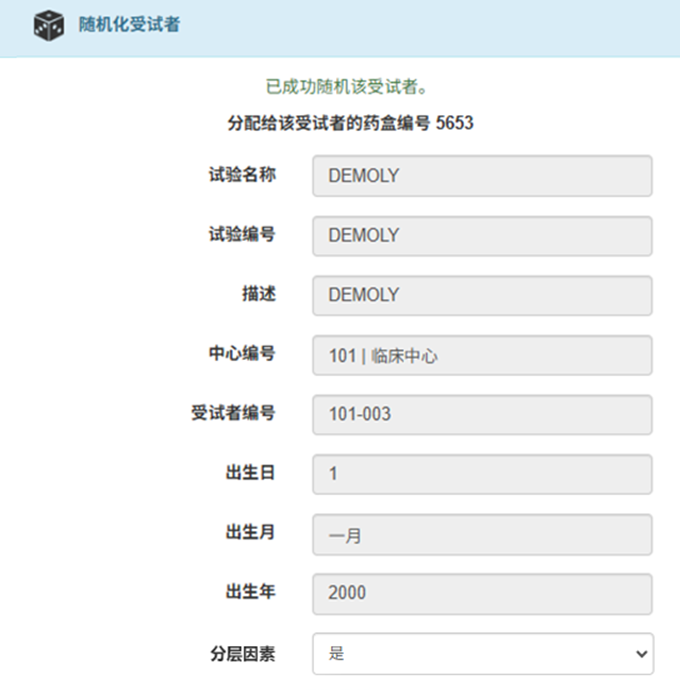Click the 出生日 field showing 1
This screenshot has width=680, height=691.
pyautogui.click(x=482, y=474)
